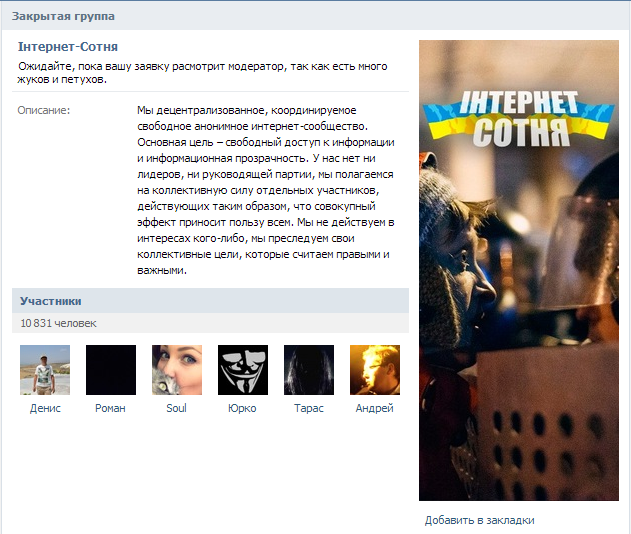This screenshot has height=534, width=631.
Task: Click Добавить в закладки link
Action: (479, 520)
